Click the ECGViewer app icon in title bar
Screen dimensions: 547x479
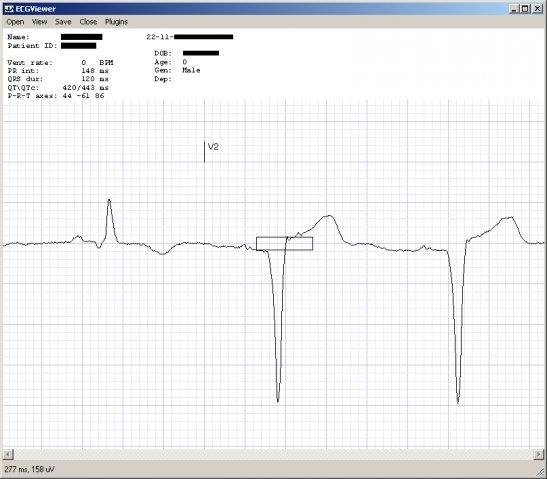pyautogui.click(x=9, y=9)
